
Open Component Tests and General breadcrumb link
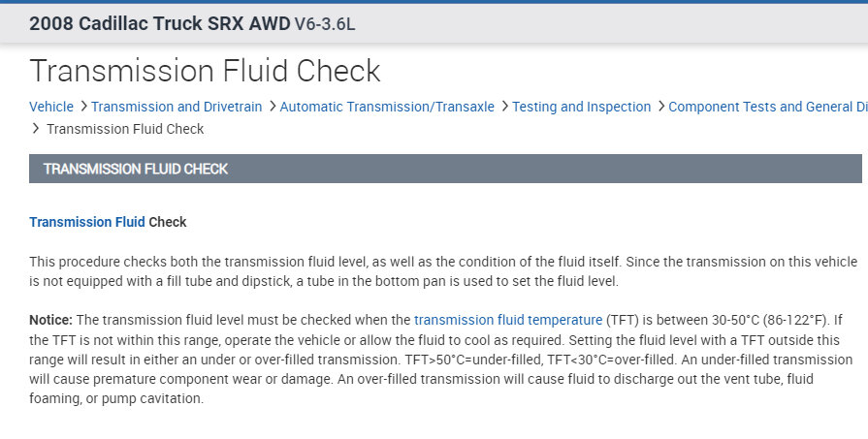pos(767,107)
